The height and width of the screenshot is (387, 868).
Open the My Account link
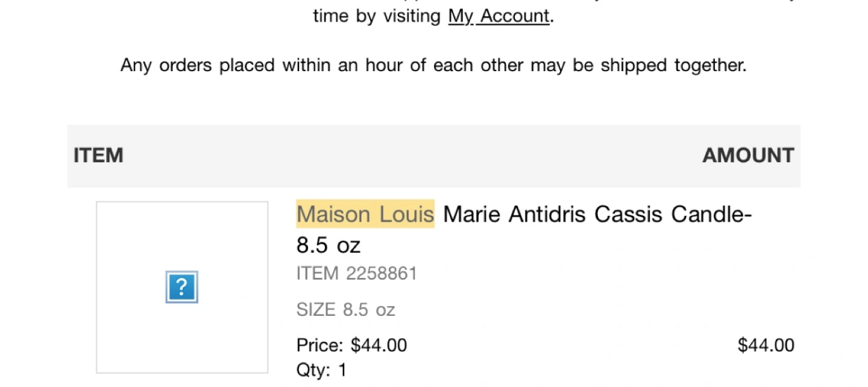click(x=498, y=16)
